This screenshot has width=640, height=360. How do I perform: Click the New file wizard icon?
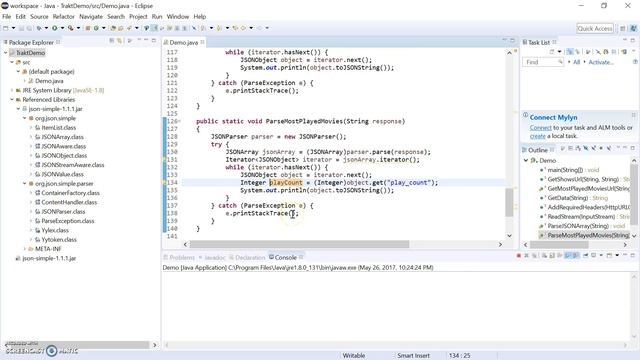click(5, 28)
